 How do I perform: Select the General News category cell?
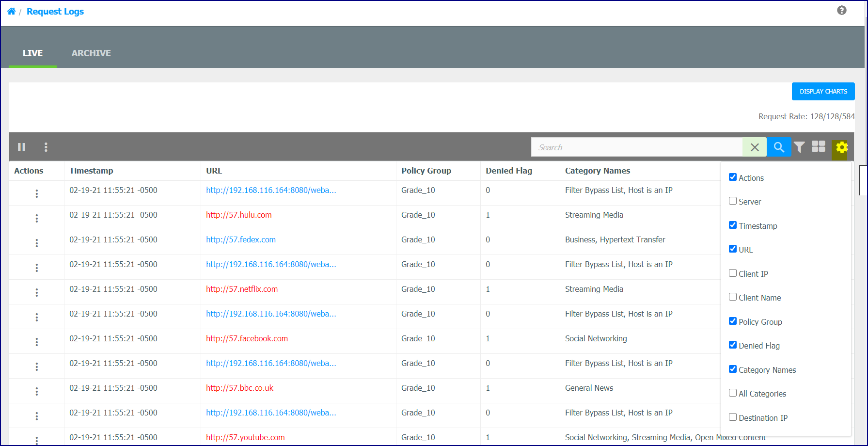pyautogui.click(x=589, y=388)
